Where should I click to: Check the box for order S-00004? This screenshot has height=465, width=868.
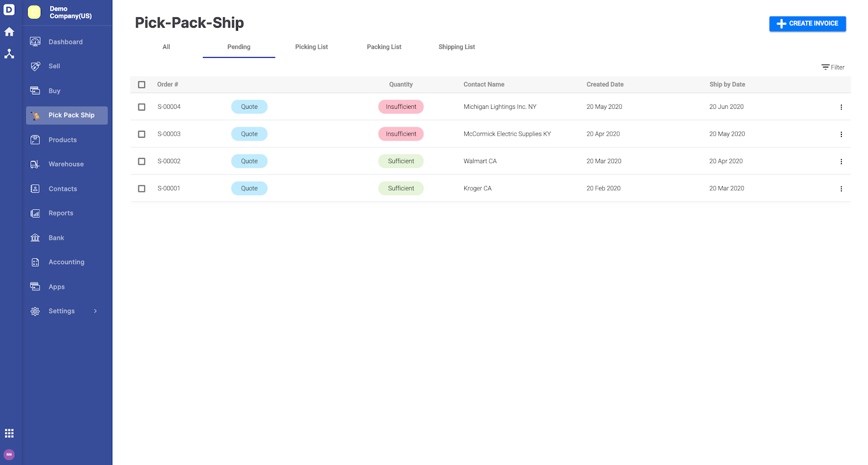pos(142,107)
